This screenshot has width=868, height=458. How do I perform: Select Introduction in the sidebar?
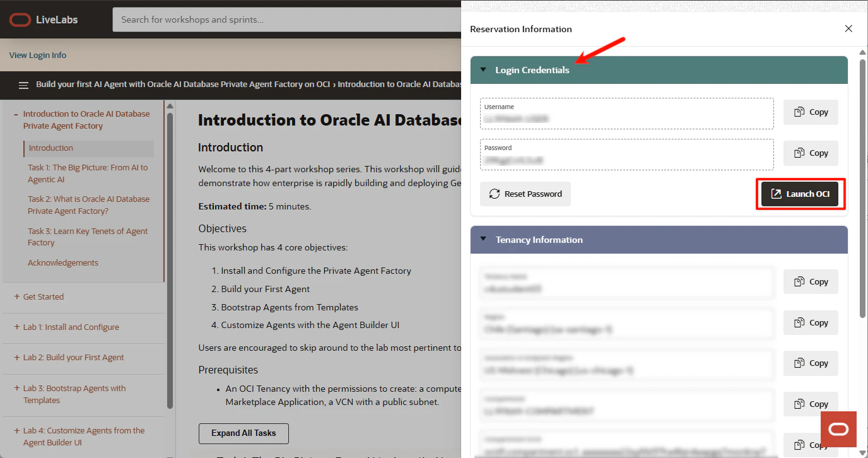click(88, 148)
